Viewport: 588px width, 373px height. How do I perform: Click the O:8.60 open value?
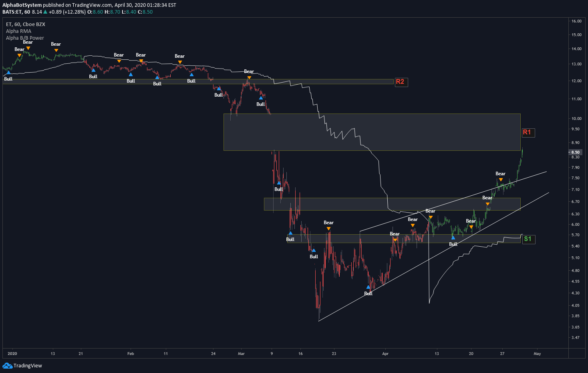(x=95, y=12)
